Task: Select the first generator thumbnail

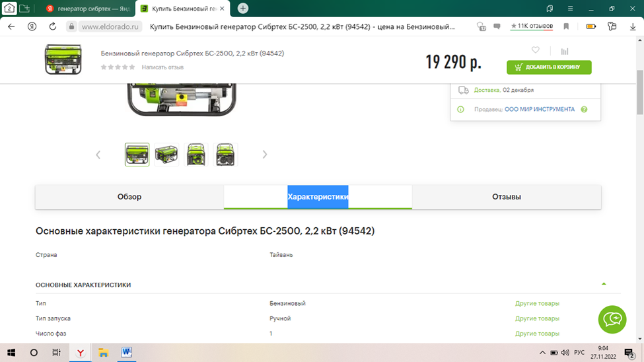Action: [x=137, y=155]
